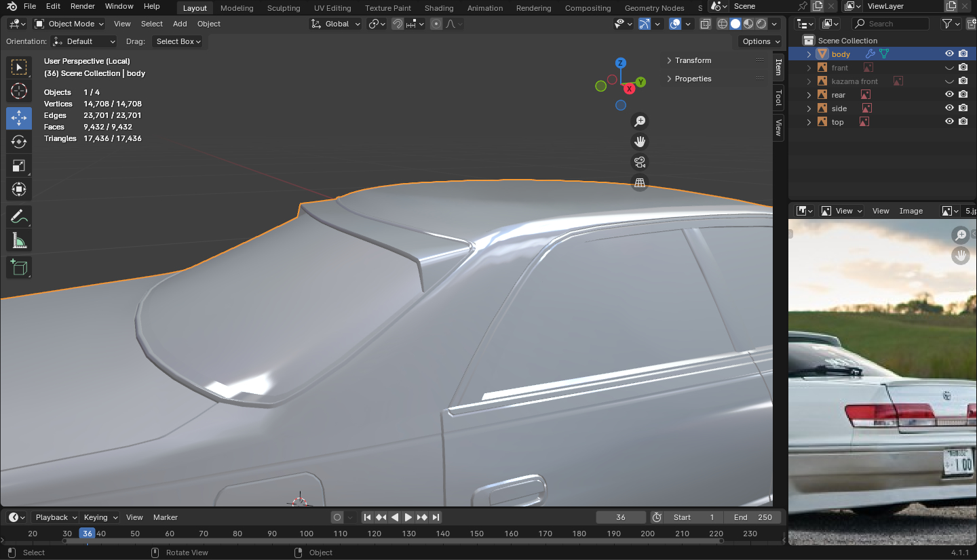Screen dimensions: 977x560
Task: Jump to the first frame
Action: pyautogui.click(x=368, y=517)
